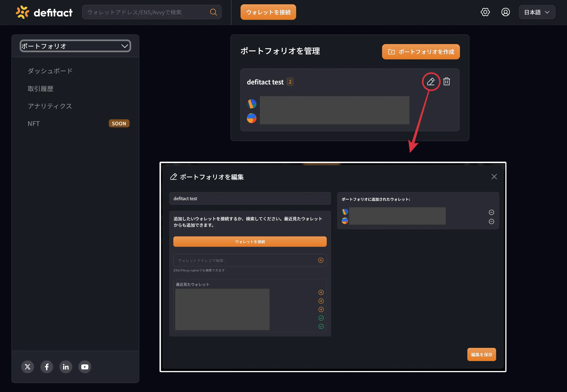567x392 pixels.
Task: Click the portfolio name field defitact test
Action: click(x=250, y=198)
